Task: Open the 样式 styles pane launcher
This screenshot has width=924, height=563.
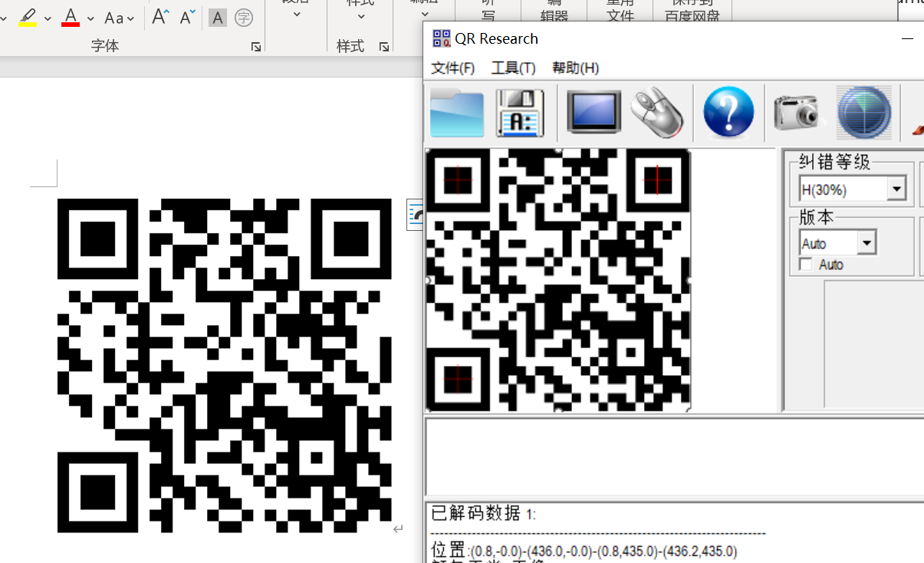Action: [383, 48]
